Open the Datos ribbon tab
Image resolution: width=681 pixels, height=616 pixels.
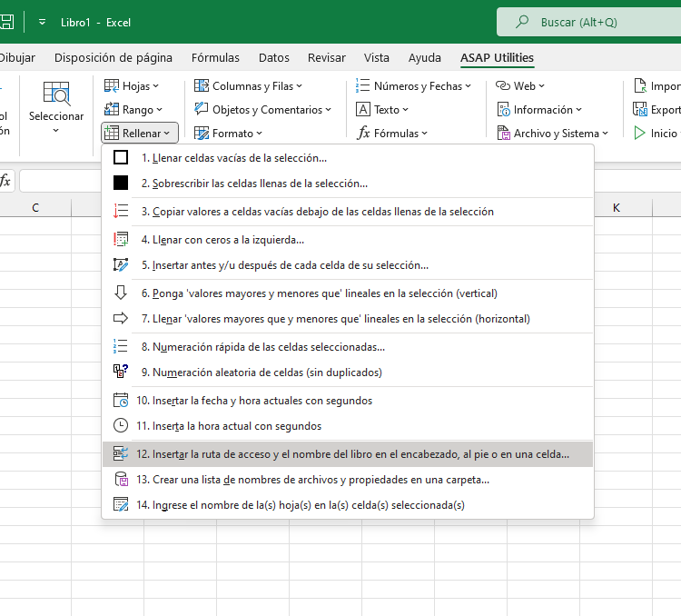tap(273, 57)
